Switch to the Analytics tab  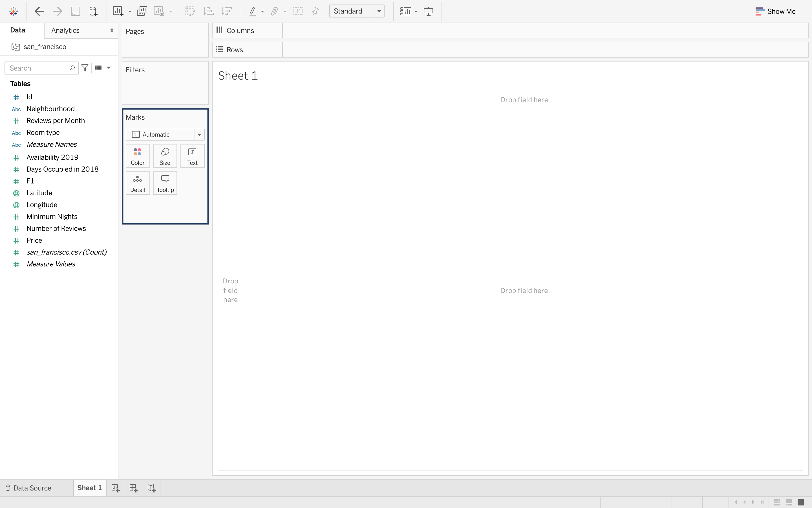(x=65, y=30)
